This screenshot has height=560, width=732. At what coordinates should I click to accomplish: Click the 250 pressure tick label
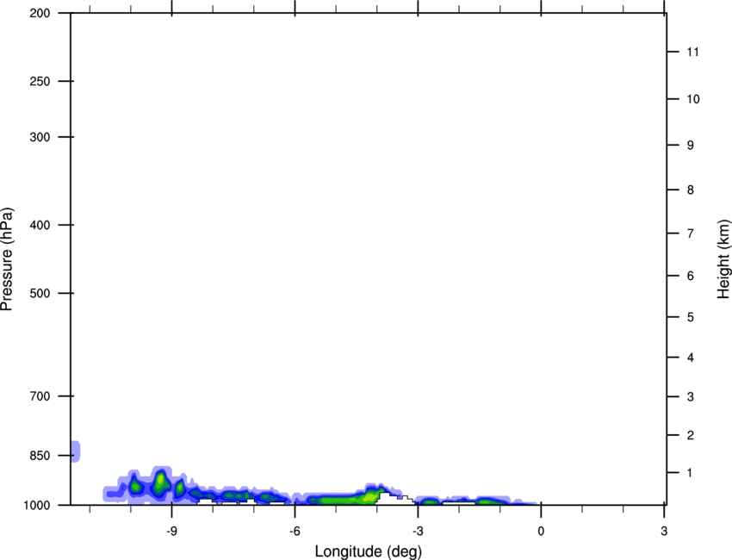[x=40, y=81]
